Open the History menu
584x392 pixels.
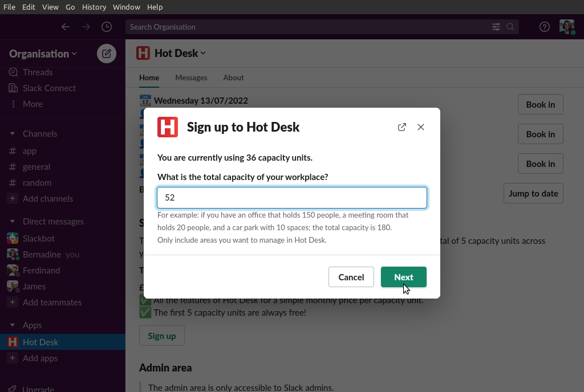tap(94, 7)
